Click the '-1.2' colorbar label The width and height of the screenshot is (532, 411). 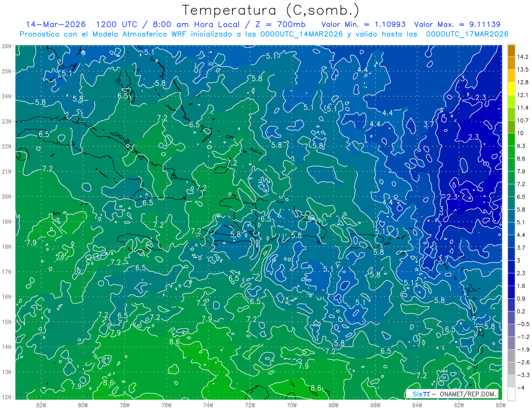click(522, 337)
